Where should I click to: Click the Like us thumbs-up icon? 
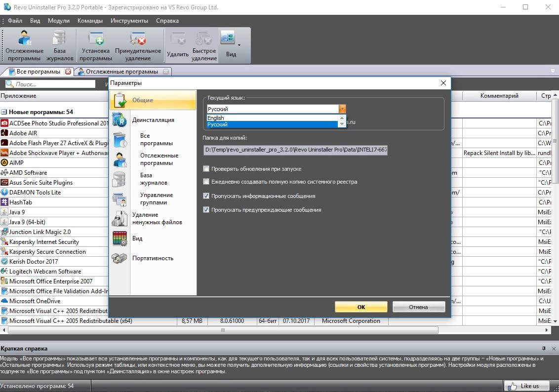[512, 386]
